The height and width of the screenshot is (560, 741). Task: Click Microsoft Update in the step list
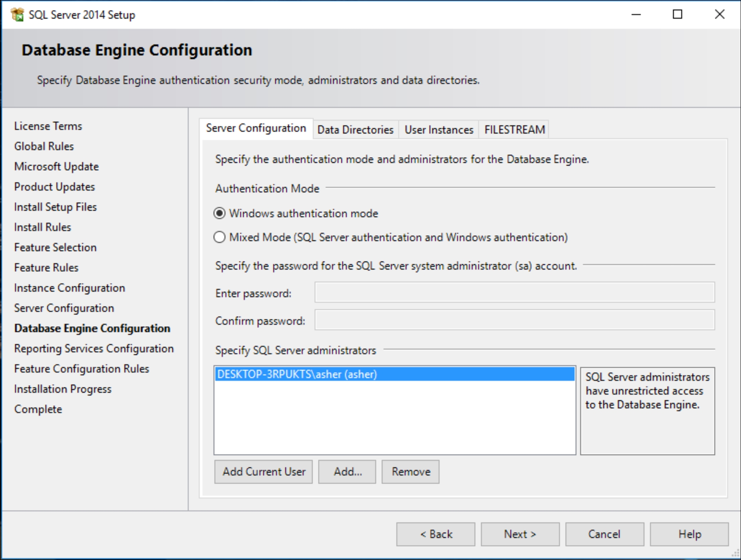(x=56, y=167)
